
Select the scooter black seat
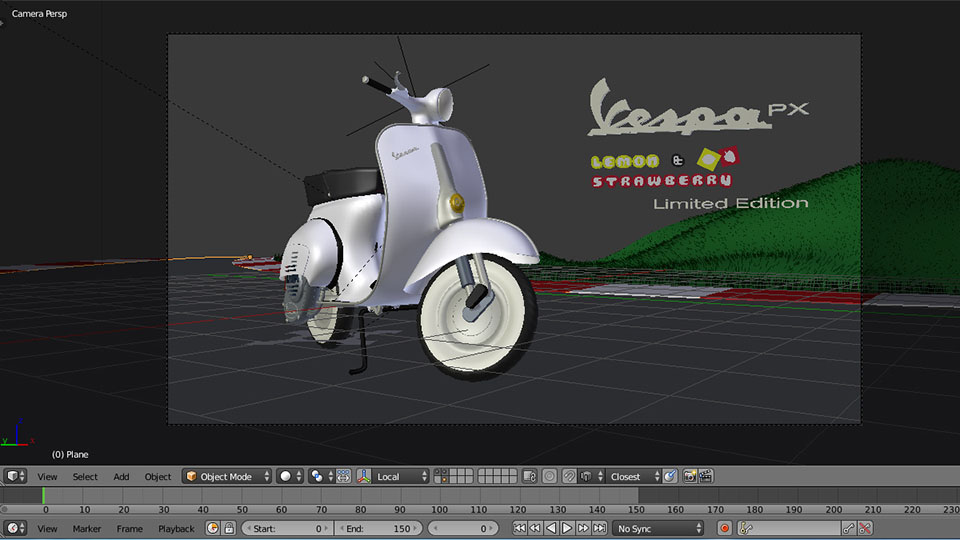[x=343, y=184]
